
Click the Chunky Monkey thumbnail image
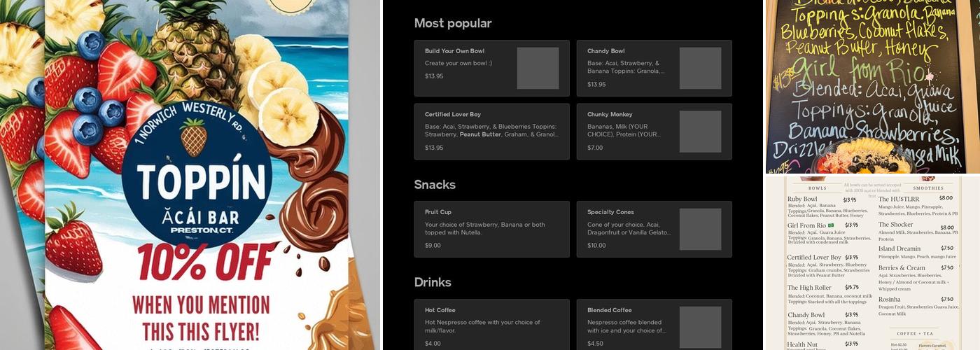click(x=700, y=132)
